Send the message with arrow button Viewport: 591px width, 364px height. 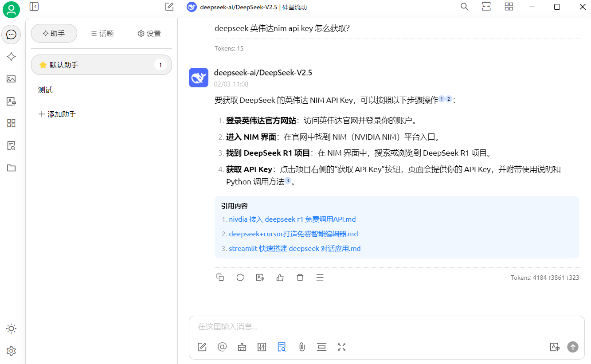pyautogui.click(x=573, y=347)
